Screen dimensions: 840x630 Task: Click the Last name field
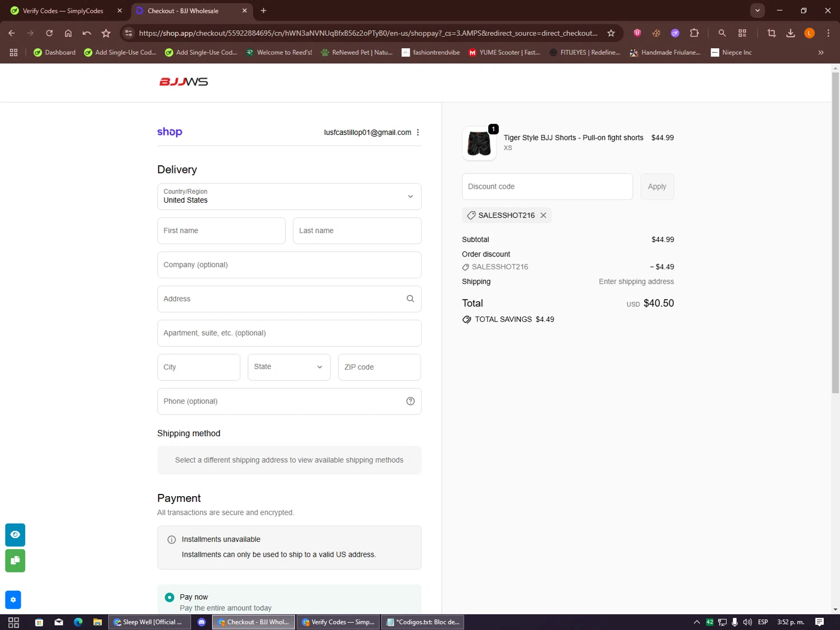point(357,231)
